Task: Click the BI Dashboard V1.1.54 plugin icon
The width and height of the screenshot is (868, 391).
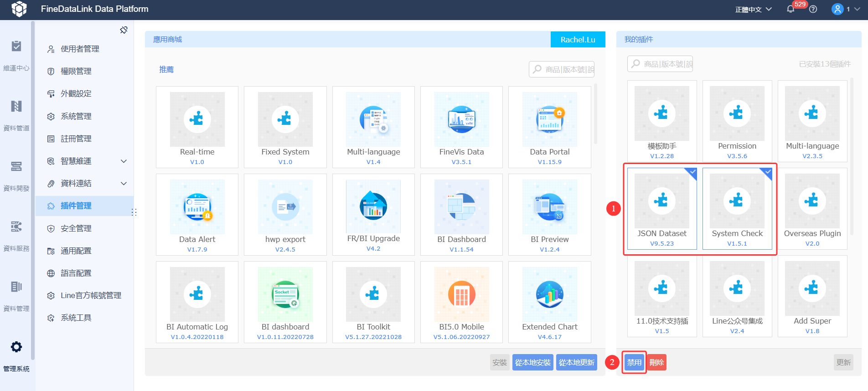Action: 461,207
